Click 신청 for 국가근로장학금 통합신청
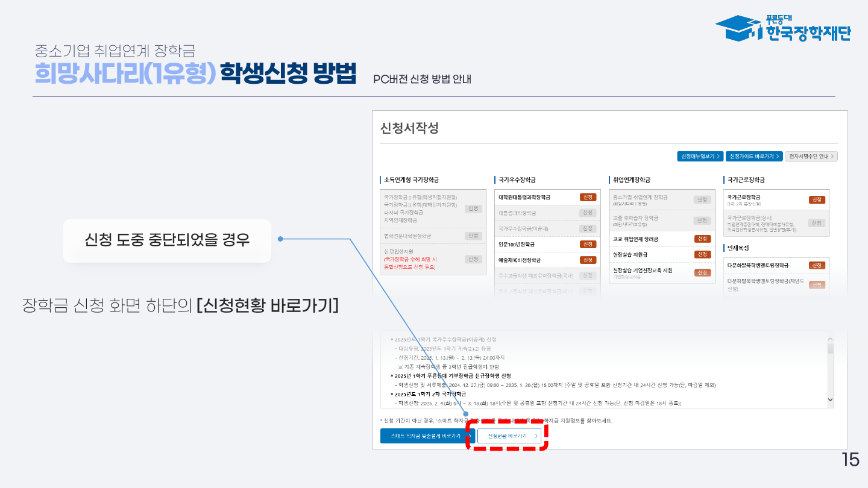 click(817, 200)
